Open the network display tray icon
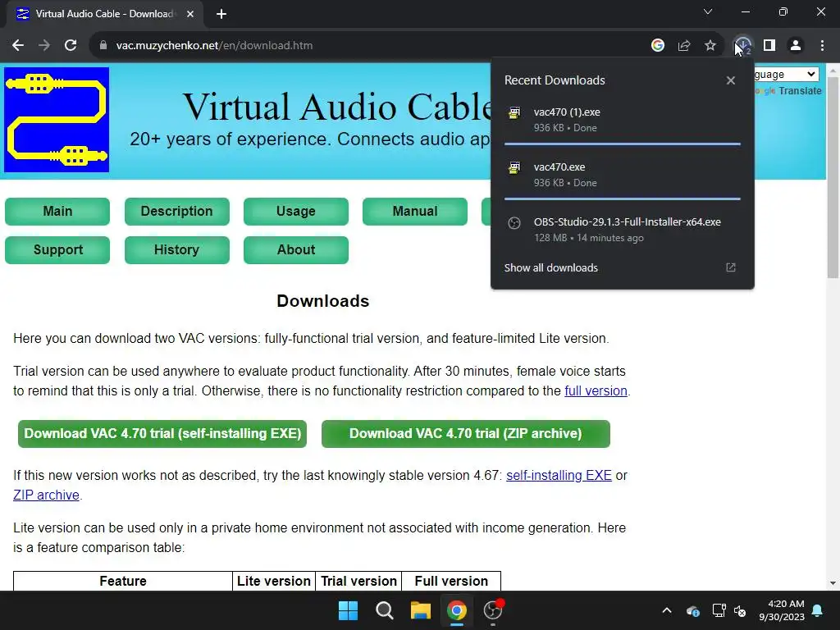Viewport: 840px width, 630px height. coord(719,610)
